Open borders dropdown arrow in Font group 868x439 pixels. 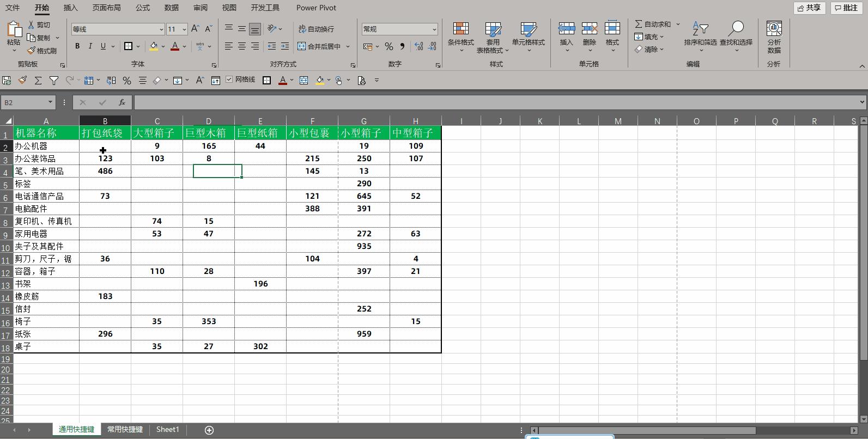(138, 46)
